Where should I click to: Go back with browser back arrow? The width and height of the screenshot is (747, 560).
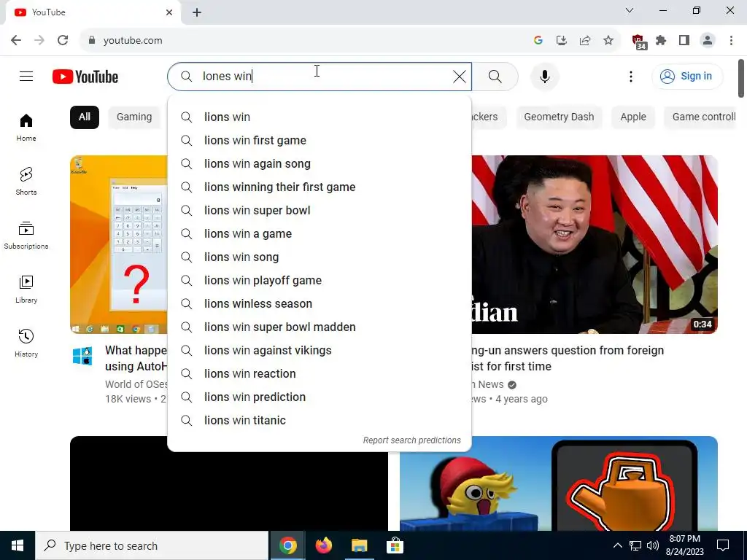point(16,41)
